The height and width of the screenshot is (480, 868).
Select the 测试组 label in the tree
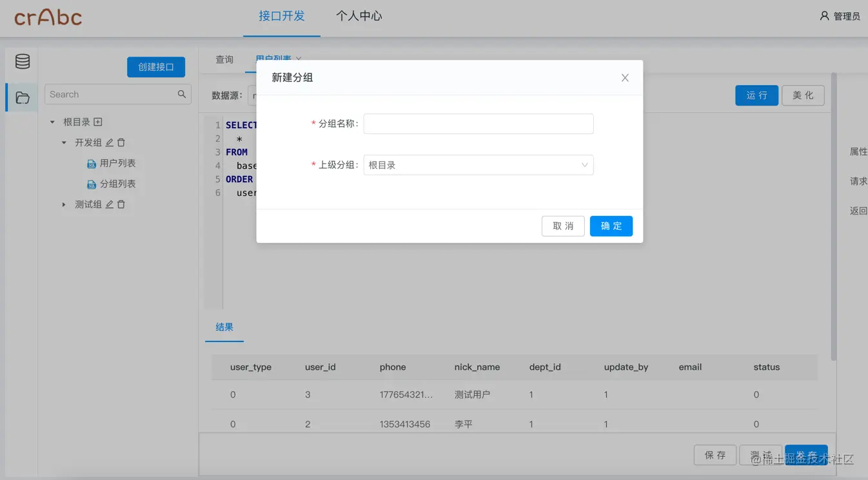88,205
